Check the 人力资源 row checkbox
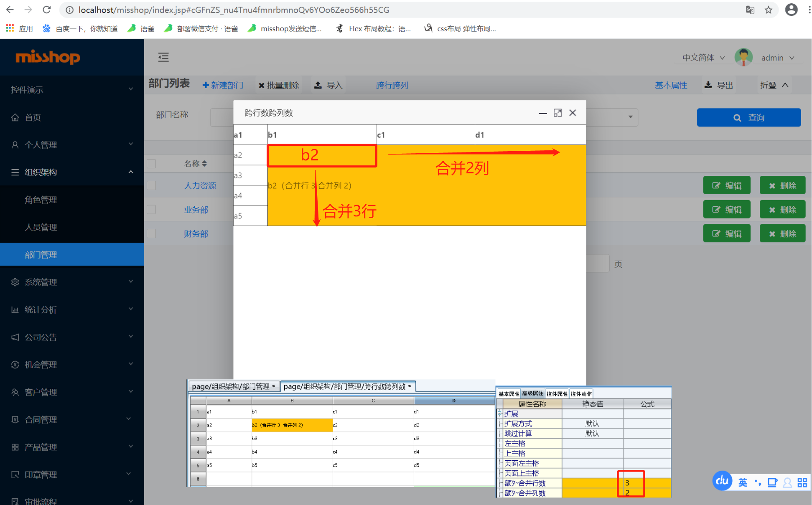This screenshot has height=505, width=812. click(x=151, y=185)
